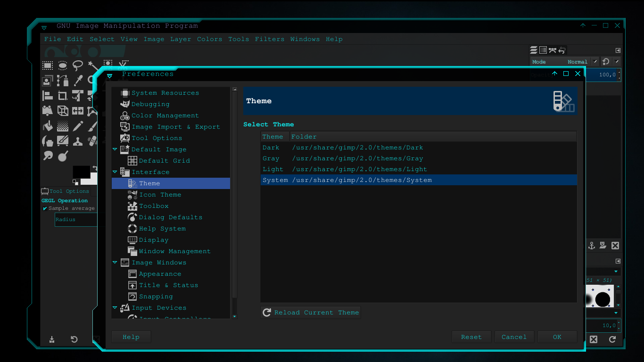Click restore tool options arrow at bottom-left

(74, 339)
